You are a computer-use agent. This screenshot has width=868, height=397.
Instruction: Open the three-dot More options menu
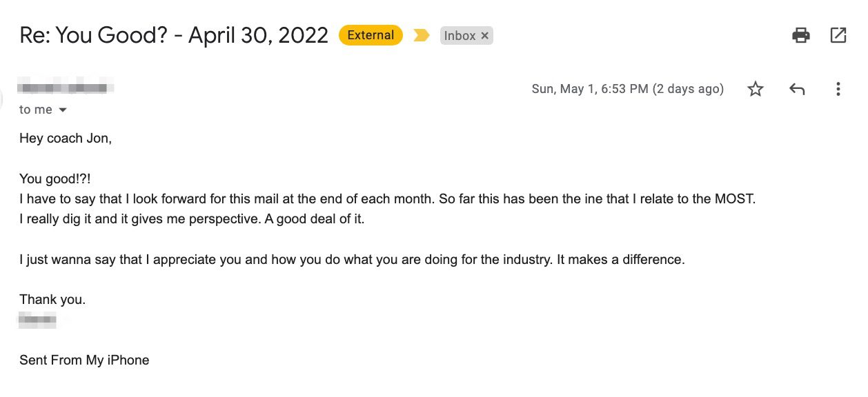pos(838,89)
